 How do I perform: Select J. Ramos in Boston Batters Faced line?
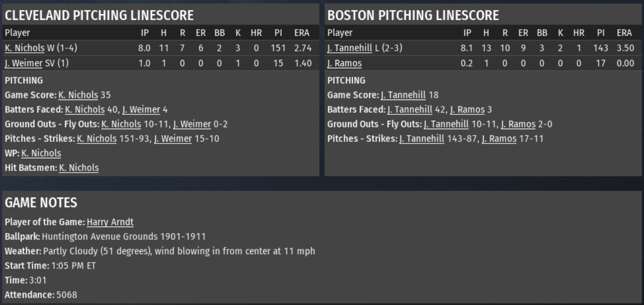click(467, 110)
